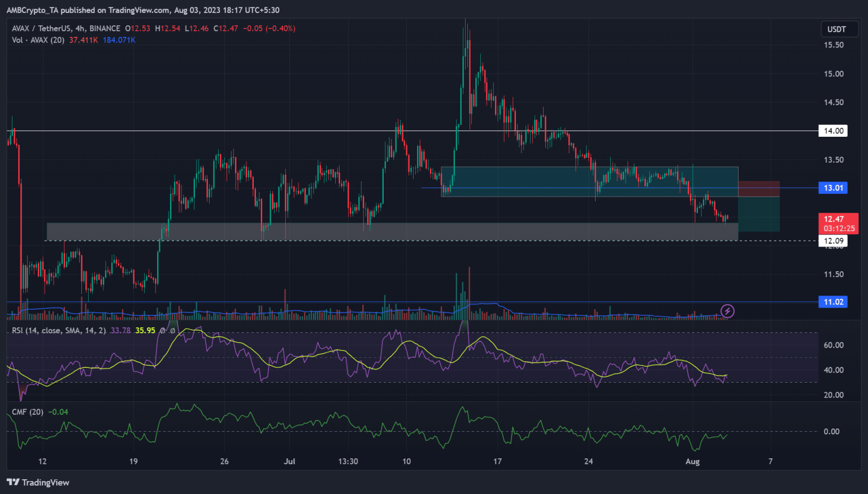Click the 12.09 dashed-line price label

click(832, 240)
